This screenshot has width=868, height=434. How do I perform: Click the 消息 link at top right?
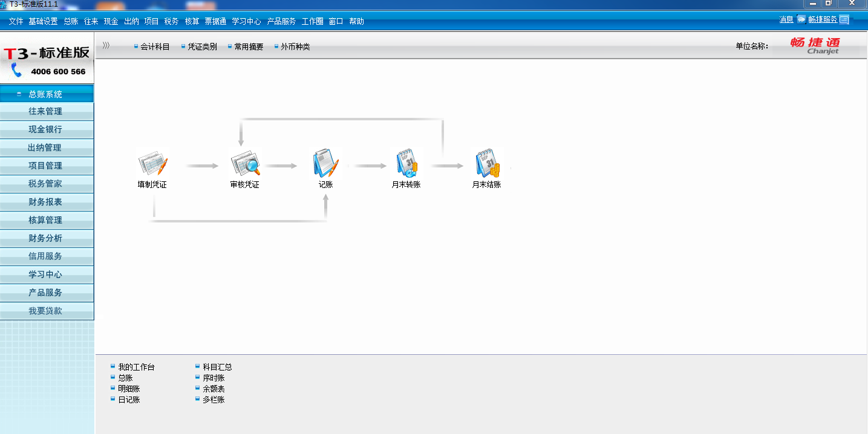click(786, 19)
